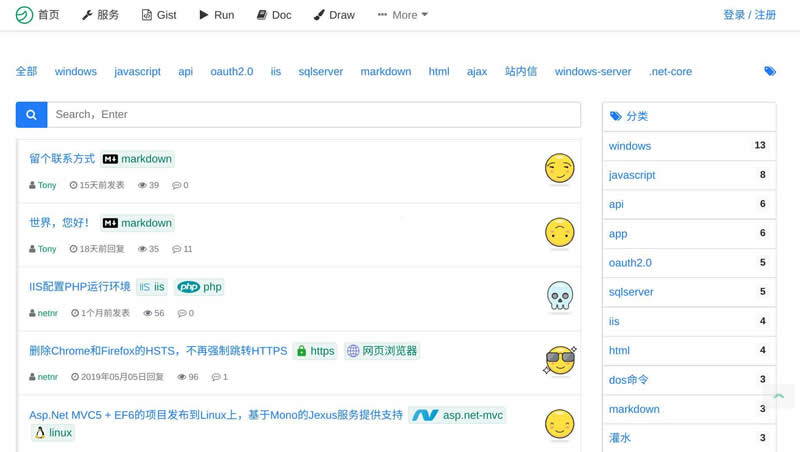Click the skull avatar on IIS post
This screenshot has width=800, height=452.
pos(559,296)
